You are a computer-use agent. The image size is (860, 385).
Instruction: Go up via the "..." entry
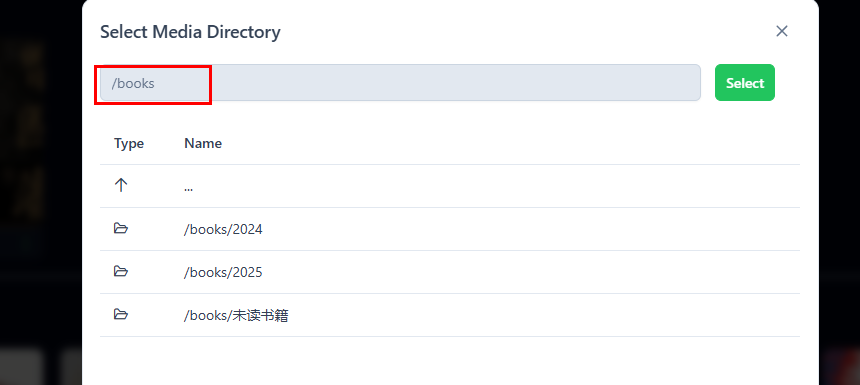point(189,186)
